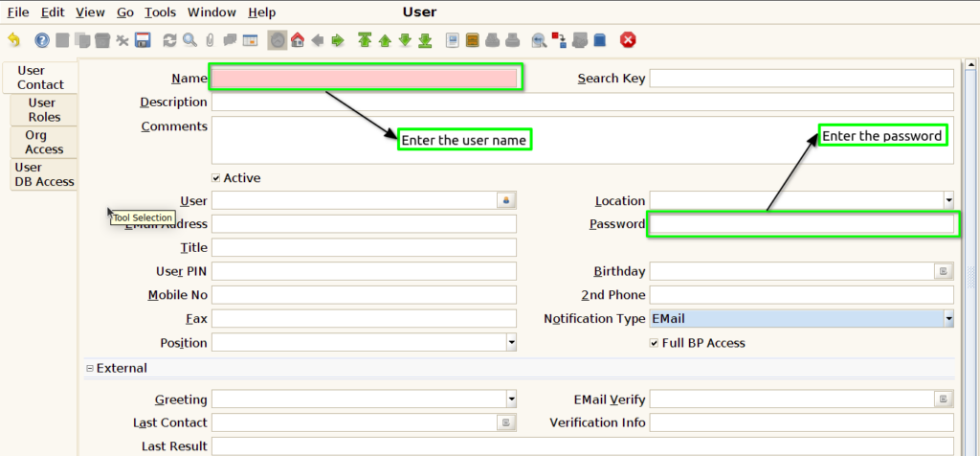The height and width of the screenshot is (456, 980).
Task: Click the Delete Record trash icon
Action: [101, 40]
